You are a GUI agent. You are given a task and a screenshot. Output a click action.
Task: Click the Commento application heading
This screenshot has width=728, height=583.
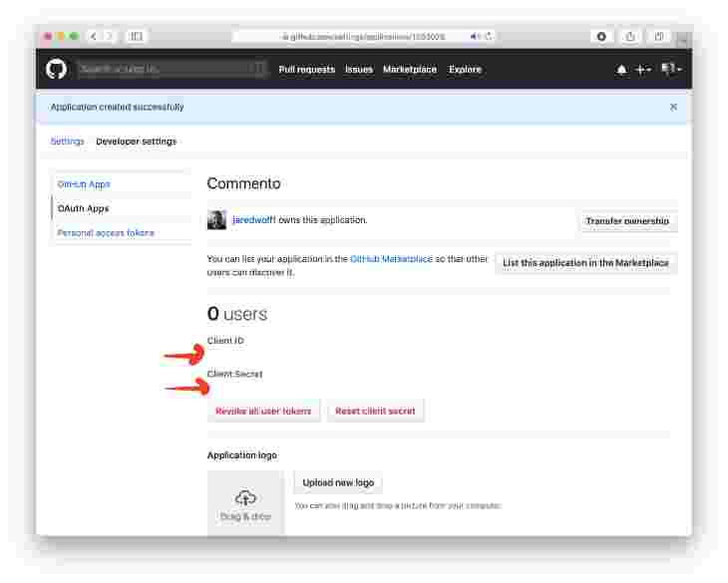point(243,183)
